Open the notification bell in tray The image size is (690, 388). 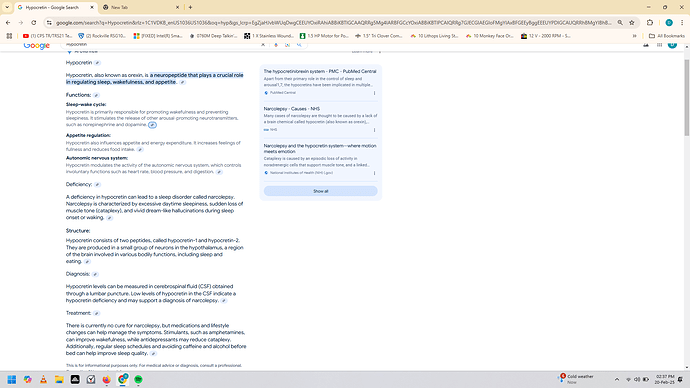click(x=681, y=379)
